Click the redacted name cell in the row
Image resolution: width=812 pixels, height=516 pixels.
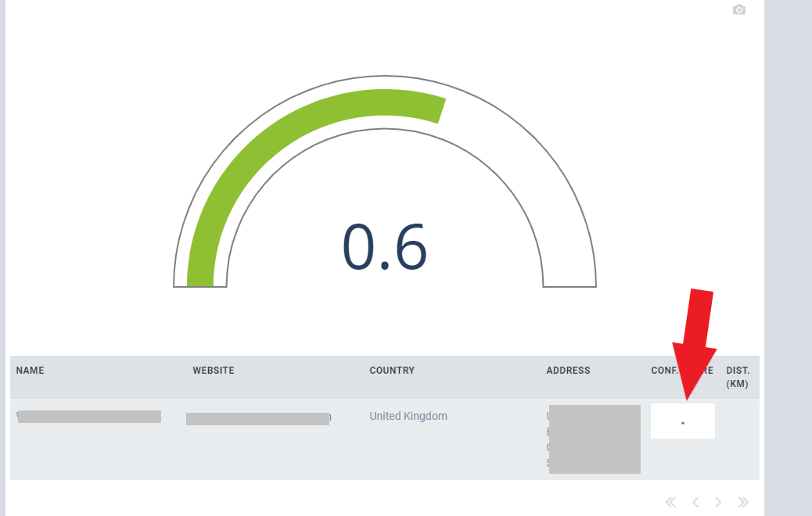(88, 417)
